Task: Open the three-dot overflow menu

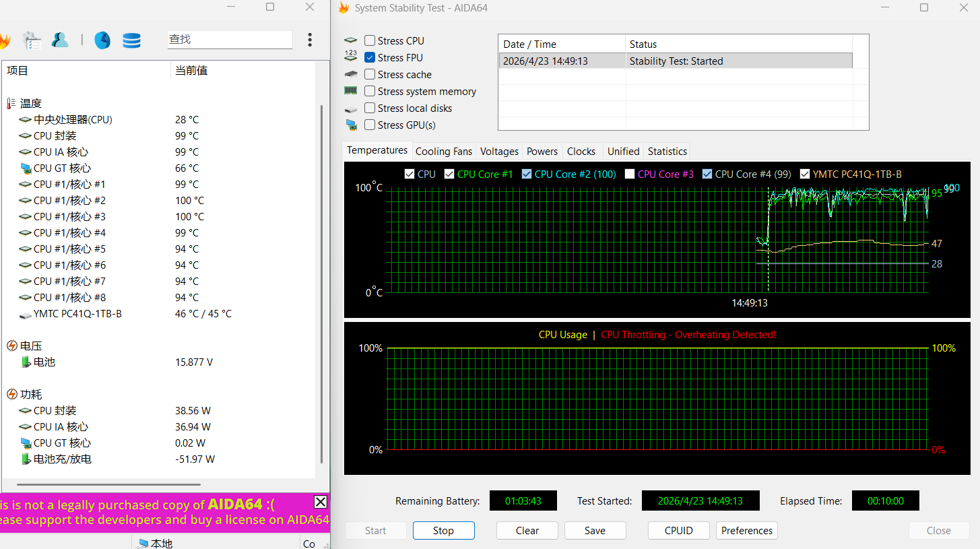Action: pos(310,40)
